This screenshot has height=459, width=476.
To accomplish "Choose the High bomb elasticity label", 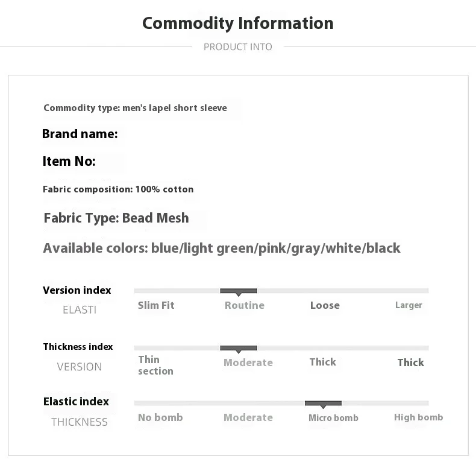I will (x=418, y=417).
